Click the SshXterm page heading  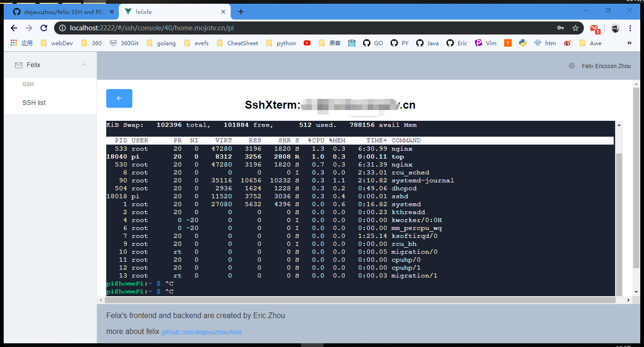click(330, 105)
